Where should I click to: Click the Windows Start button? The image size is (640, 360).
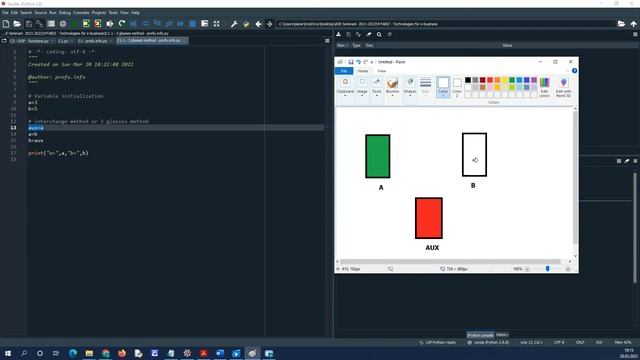7,353
